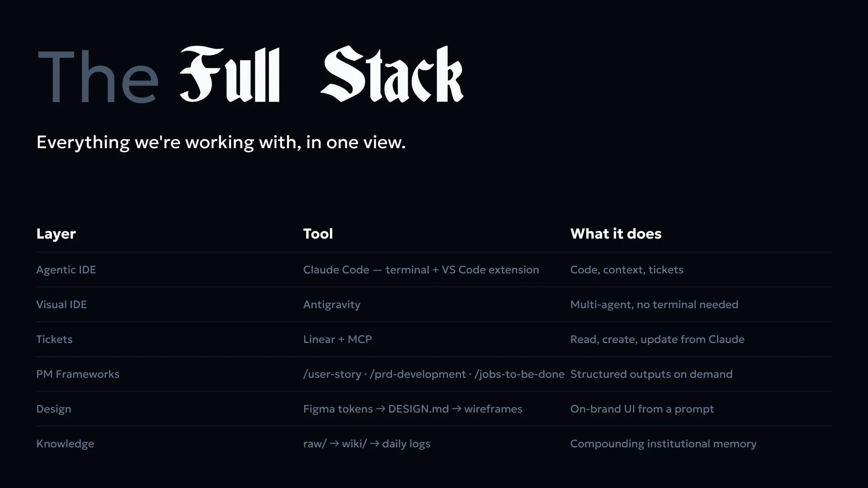Click the 'Antigravity' tool cell

click(332, 305)
